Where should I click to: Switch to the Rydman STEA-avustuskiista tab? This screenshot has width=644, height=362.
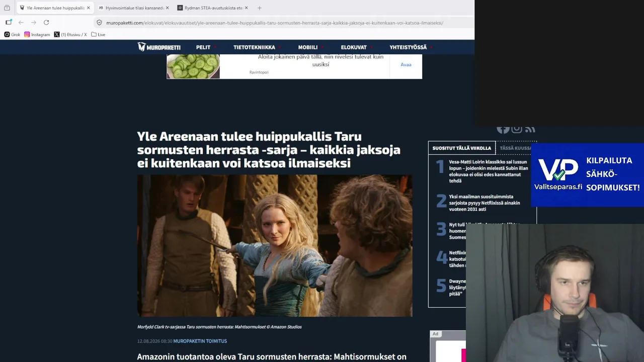(213, 8)
